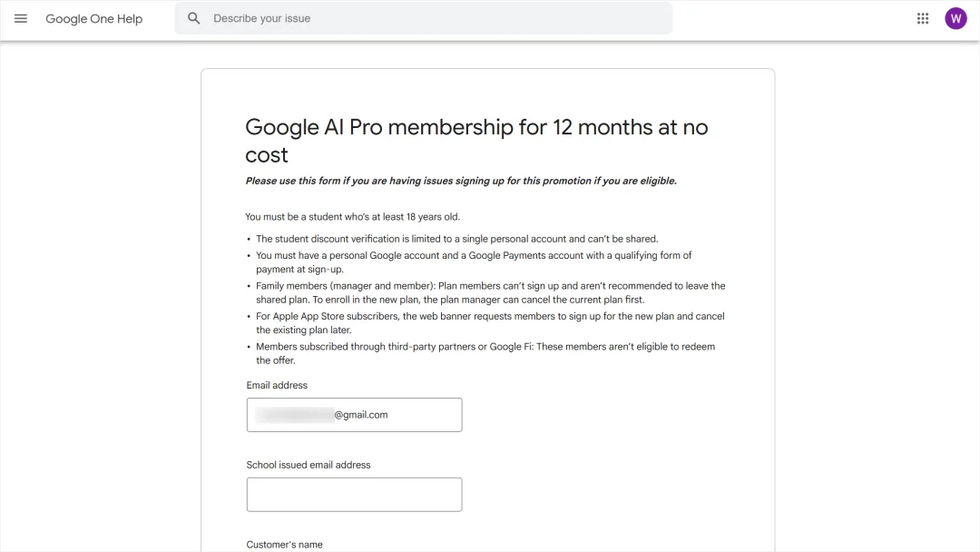Click the Email address input field
The image size is (980, 552).
pyautogui.click(x=354, y=415)
